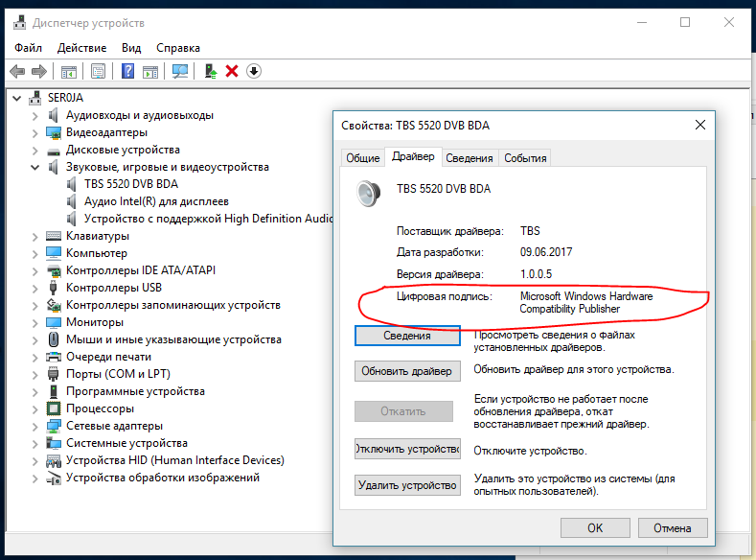The image size is (756, 560).
Task: Click the scan for hardware changes monitor icon
Action: [180, 72]
